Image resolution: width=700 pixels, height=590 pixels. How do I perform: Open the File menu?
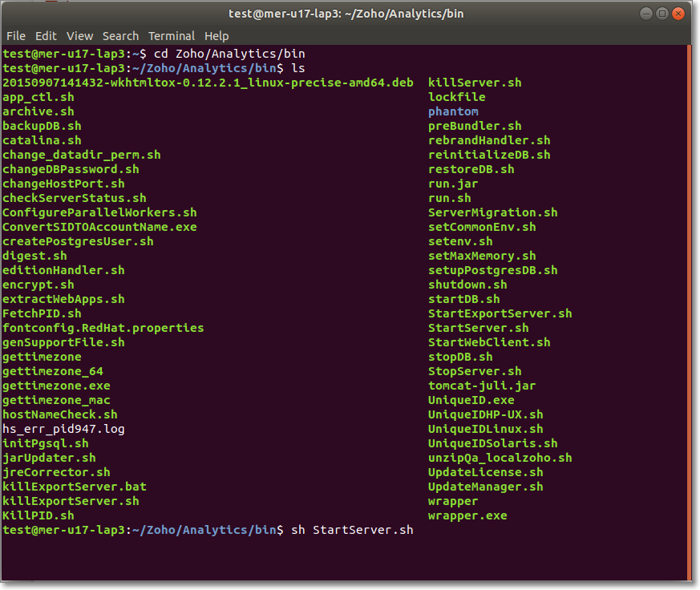(16, 36)
